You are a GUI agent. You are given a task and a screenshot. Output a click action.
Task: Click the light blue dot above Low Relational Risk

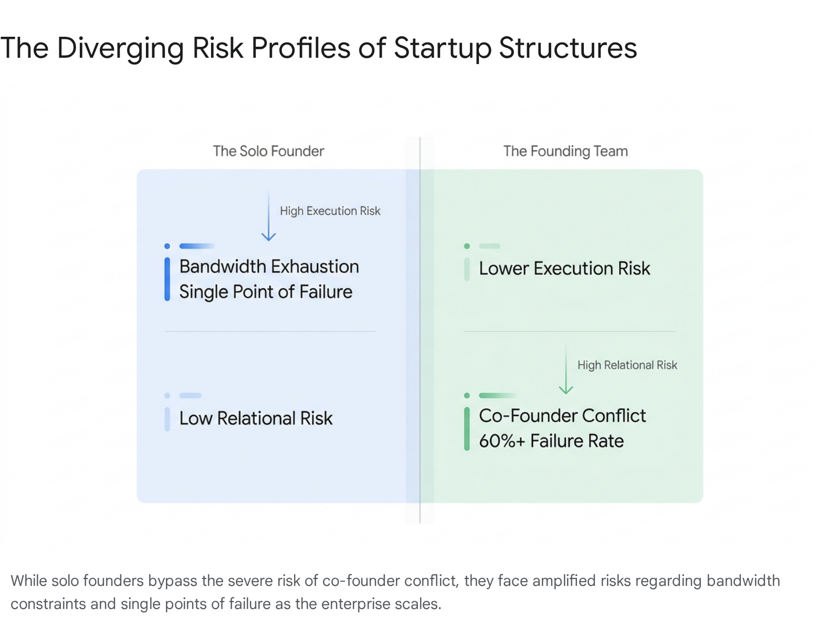click(x=167, y=395)
